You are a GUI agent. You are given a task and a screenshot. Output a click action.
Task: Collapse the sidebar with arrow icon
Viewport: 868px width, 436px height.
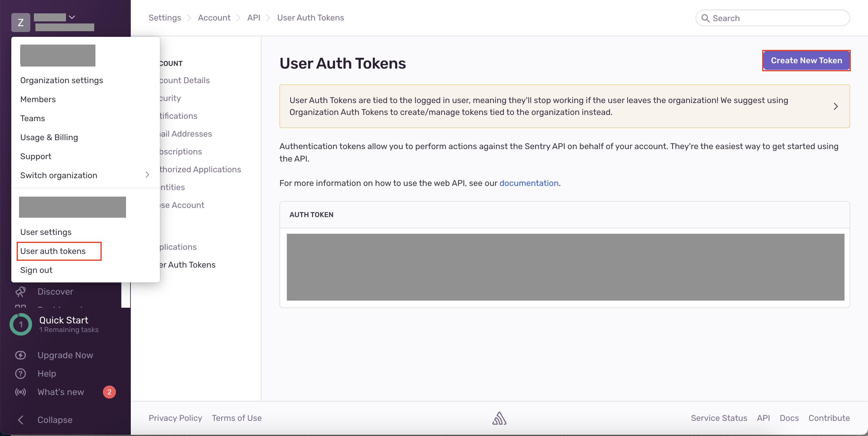point(21,420)
